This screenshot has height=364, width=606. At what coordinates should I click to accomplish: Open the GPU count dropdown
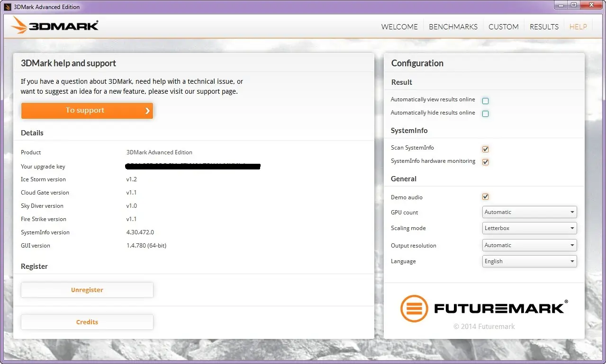(x=530, y=212)
